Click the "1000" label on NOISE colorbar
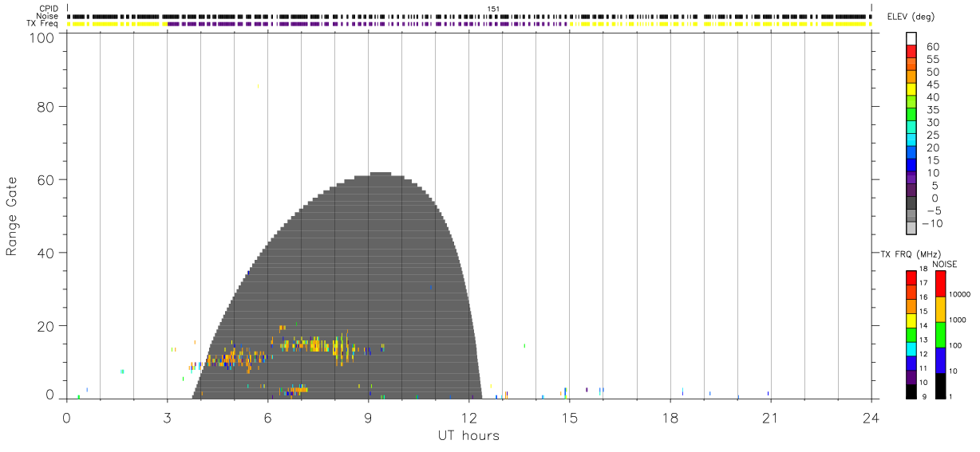The image size is (980, 452). point(958,320)
